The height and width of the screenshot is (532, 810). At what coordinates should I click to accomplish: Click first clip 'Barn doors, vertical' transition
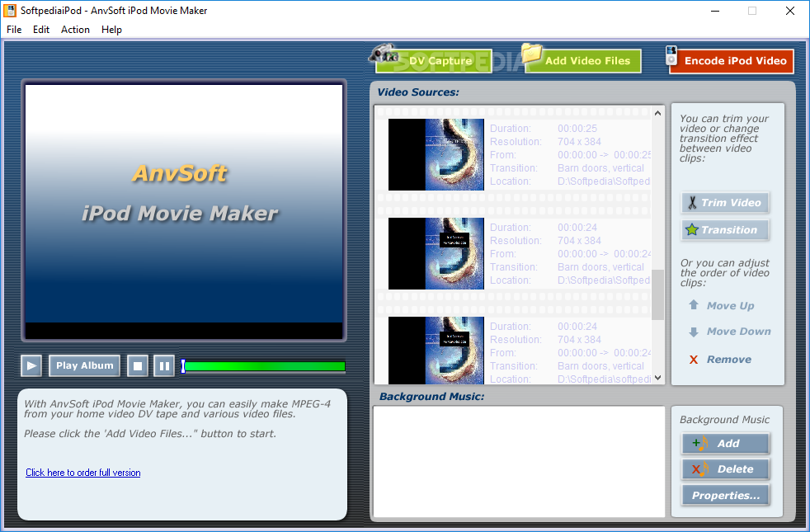[600, 168]
